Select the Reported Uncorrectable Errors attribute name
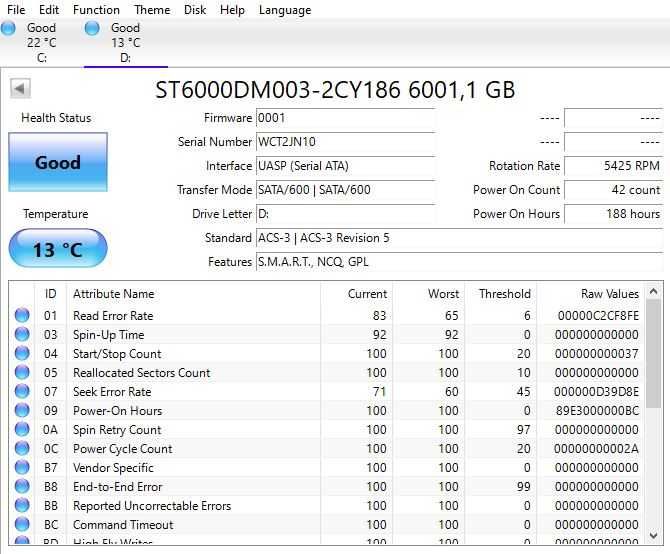The height and width of the screenshot is (554, 670). [152, 506]
